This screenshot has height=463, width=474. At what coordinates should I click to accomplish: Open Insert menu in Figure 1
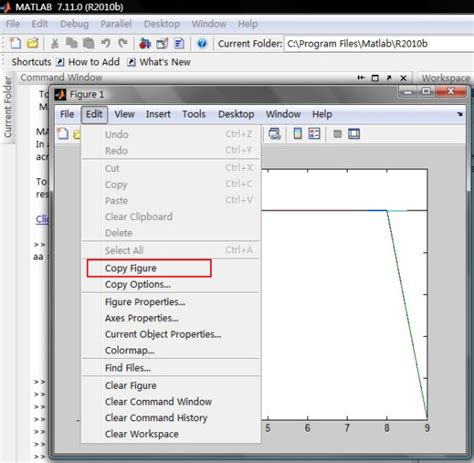click(158, 114)
